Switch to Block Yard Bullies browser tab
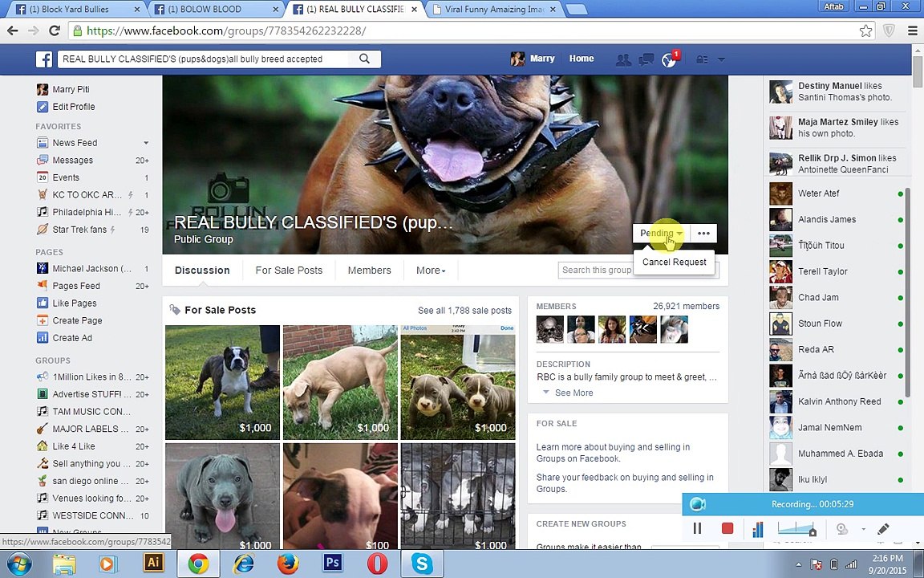 click(x=75, y=9)
